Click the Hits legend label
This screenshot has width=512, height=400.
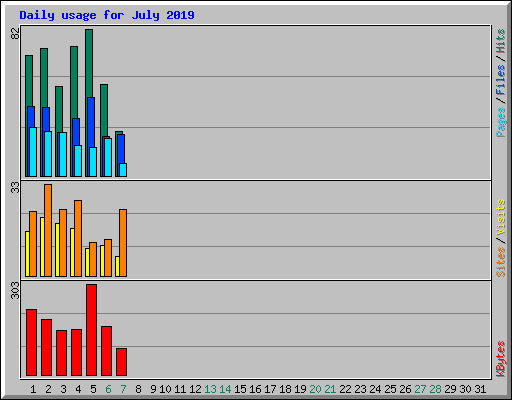click(500, 41)
